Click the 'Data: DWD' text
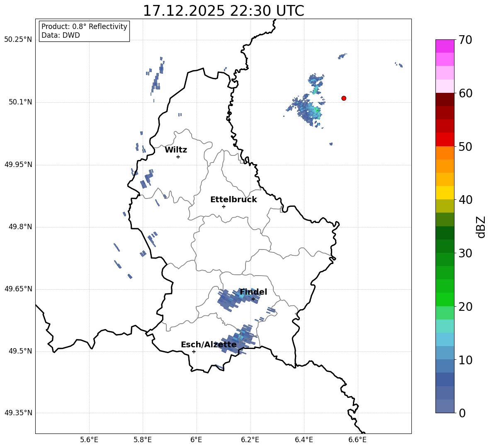491x448 pixels. [x=61, y=35]
